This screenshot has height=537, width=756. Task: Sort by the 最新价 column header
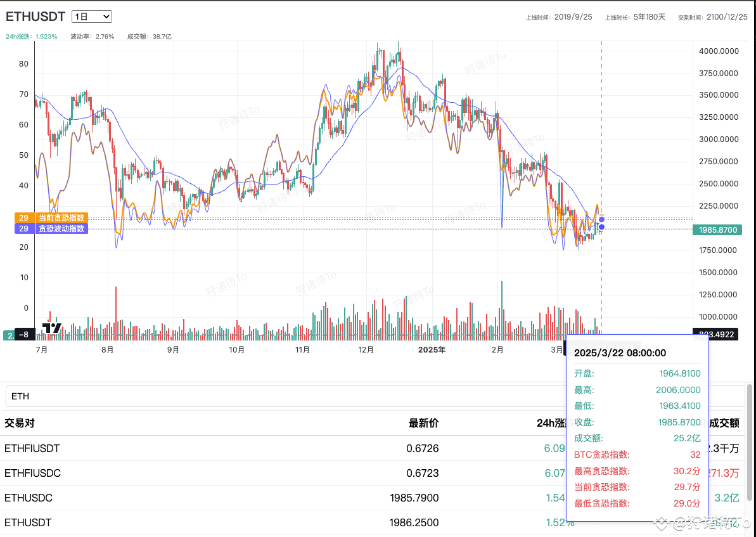coord(423,423)
